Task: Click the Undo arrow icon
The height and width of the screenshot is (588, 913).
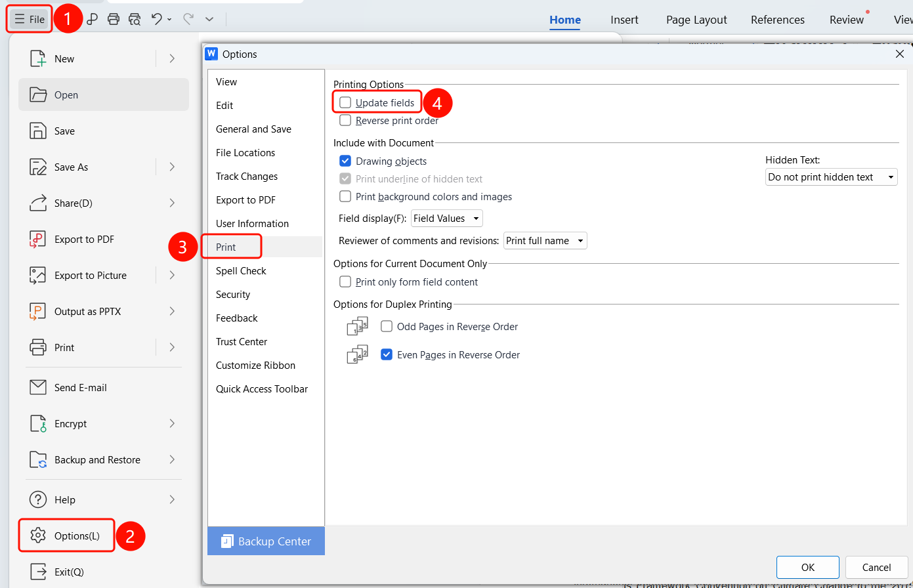Action: (x=156, y=19)
